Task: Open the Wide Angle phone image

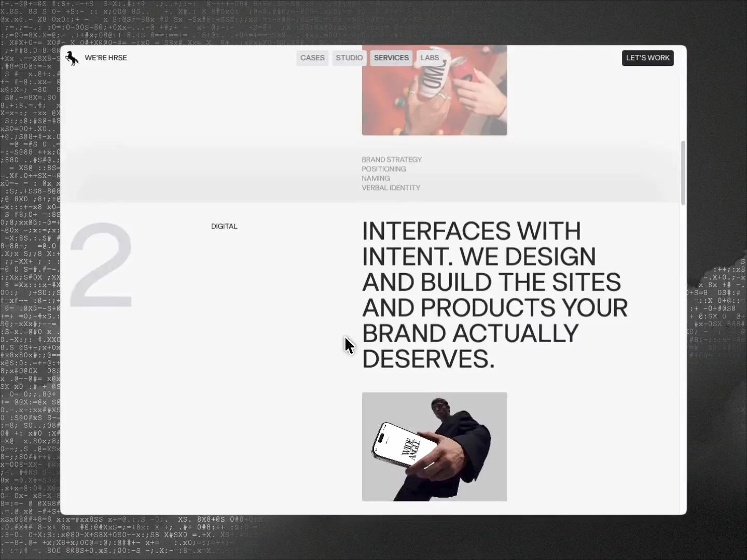Action: 434,446
